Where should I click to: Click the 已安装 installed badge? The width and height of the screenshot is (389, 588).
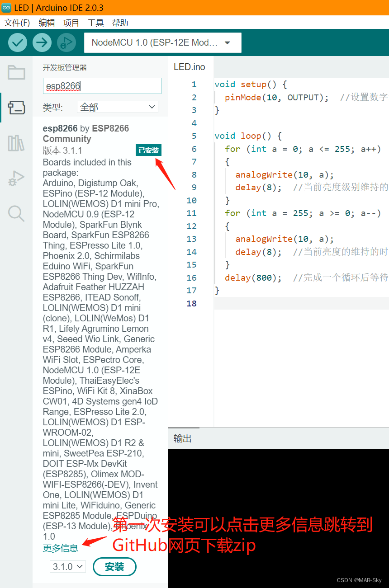pyautogui.click(x=148, y=151)
